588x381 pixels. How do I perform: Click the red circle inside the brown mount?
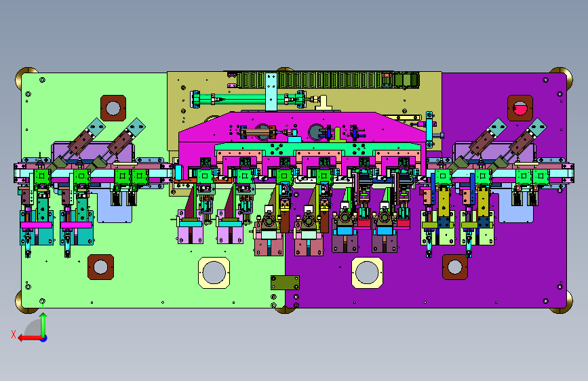pyautogui.click(x=520, y=108)
